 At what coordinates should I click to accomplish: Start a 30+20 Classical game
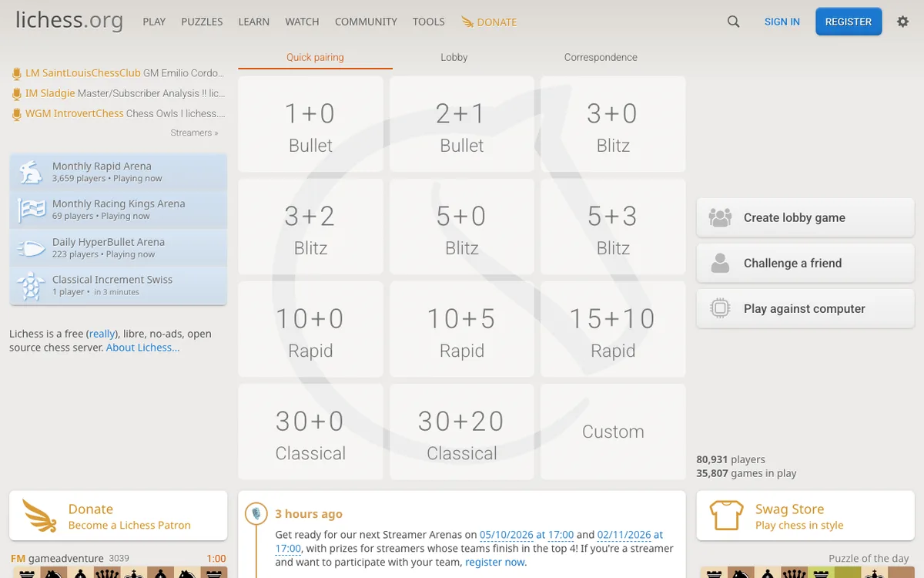tap(462, 432)
